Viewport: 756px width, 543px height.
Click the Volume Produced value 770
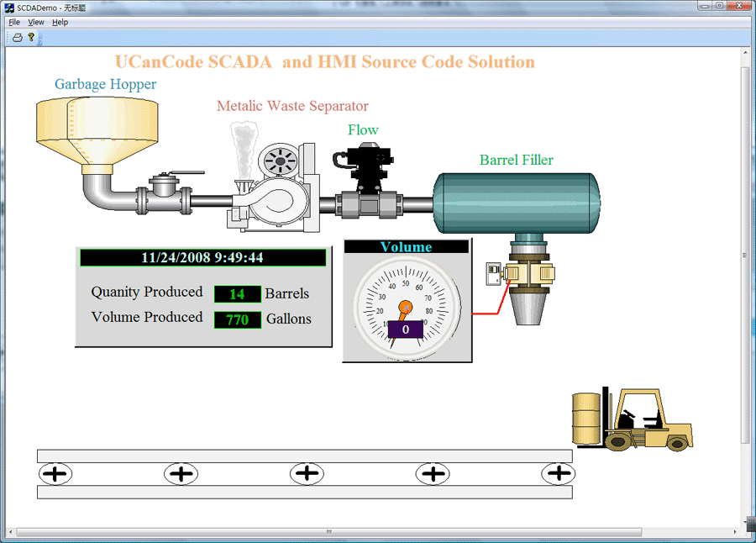[237, 319]
